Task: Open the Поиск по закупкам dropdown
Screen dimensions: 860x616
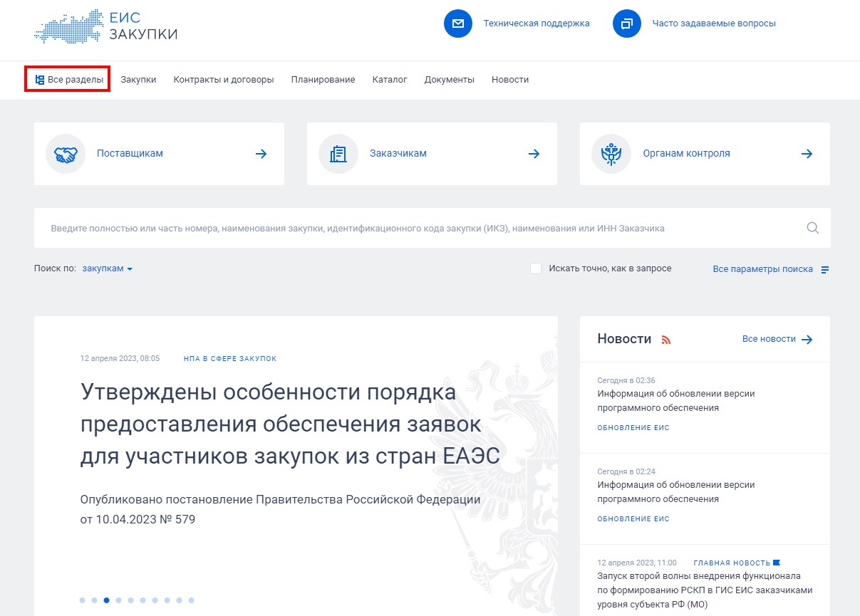Action: click(x=108, y=268)
